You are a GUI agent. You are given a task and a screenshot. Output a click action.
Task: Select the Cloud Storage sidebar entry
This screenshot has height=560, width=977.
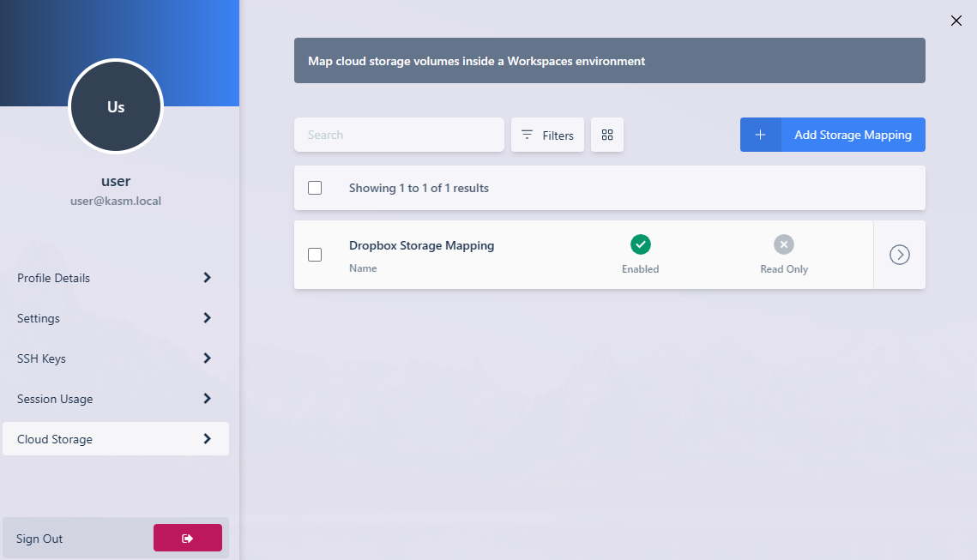[116, 438]
